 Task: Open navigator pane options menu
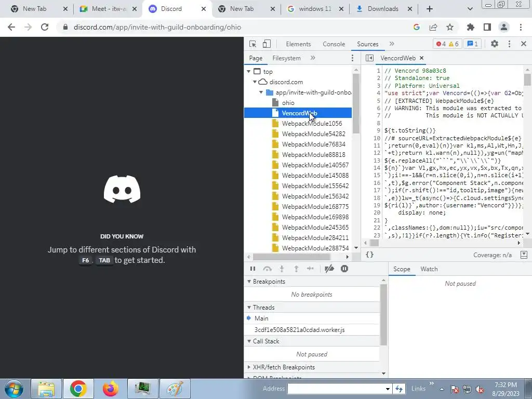(x=353, y=58)
